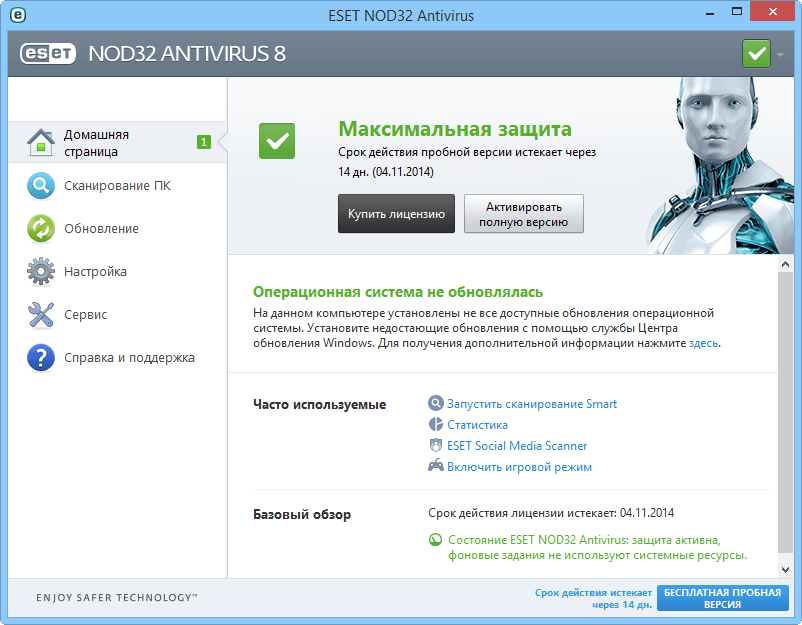This screenshot has width=802, height=625.
Task: Click the Сервис tools icon
Action: (x=40, y=314)
